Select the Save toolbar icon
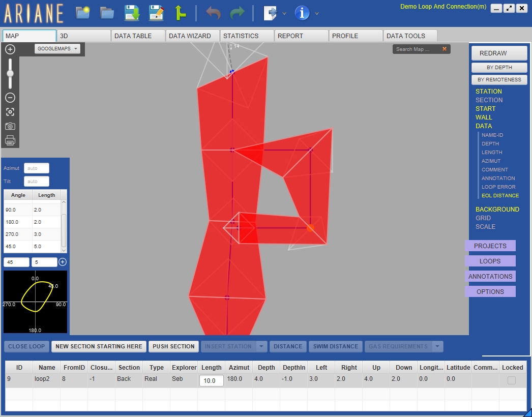The height and width of the screenshot is (417, 532). coord(132,13)
